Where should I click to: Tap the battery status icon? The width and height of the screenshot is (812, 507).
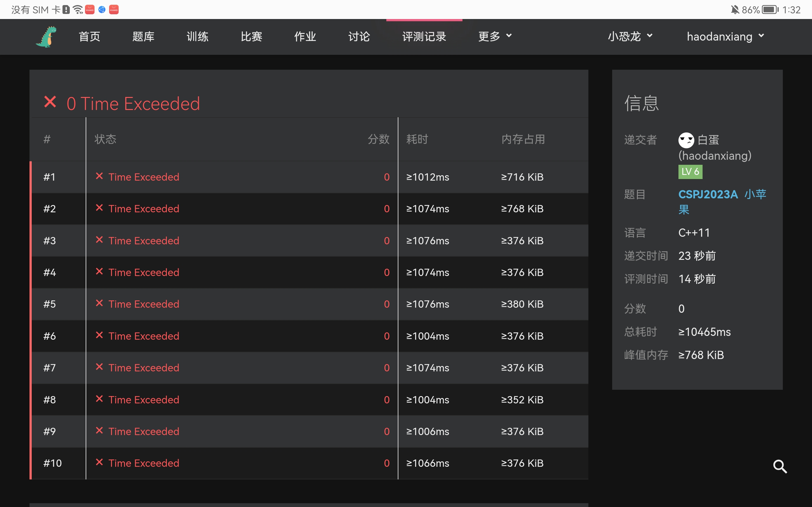770,10
